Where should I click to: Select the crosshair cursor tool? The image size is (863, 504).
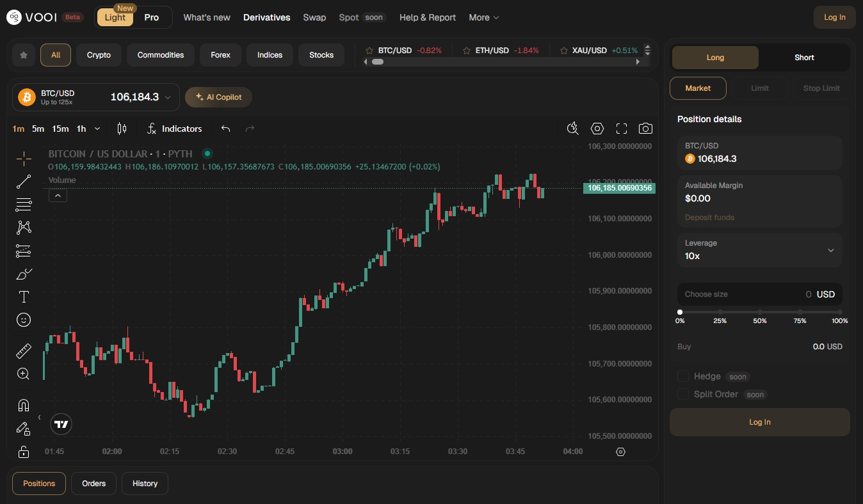pyautogui.click(x=24, y=159)
